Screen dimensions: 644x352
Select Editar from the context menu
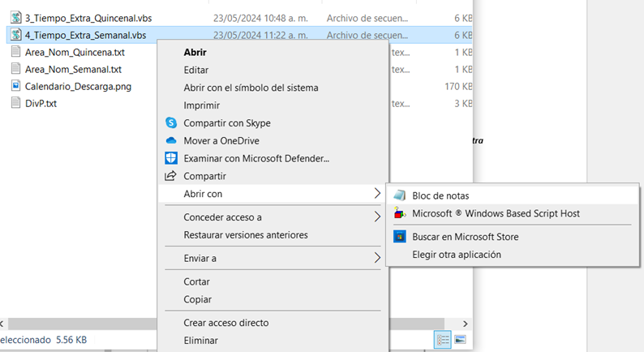196,70
